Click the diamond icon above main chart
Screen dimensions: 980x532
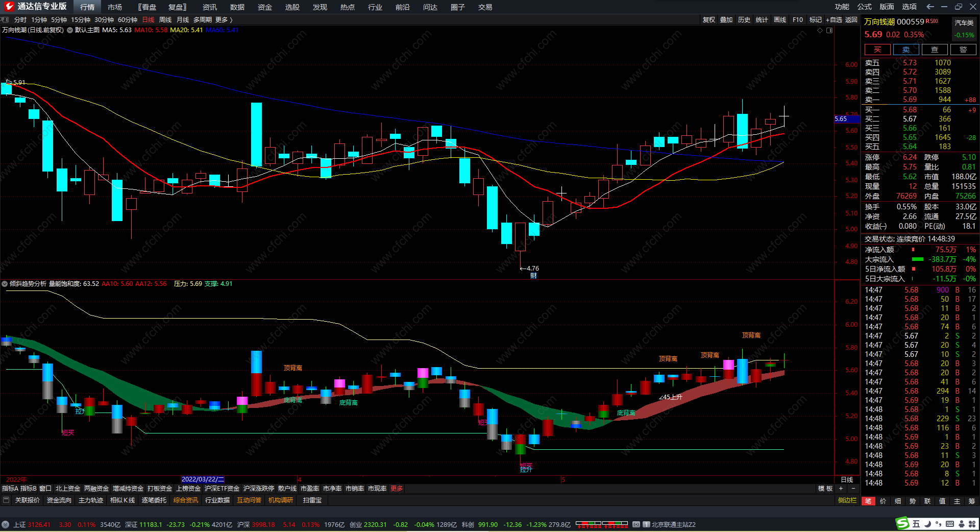click(x=820, y=30)
